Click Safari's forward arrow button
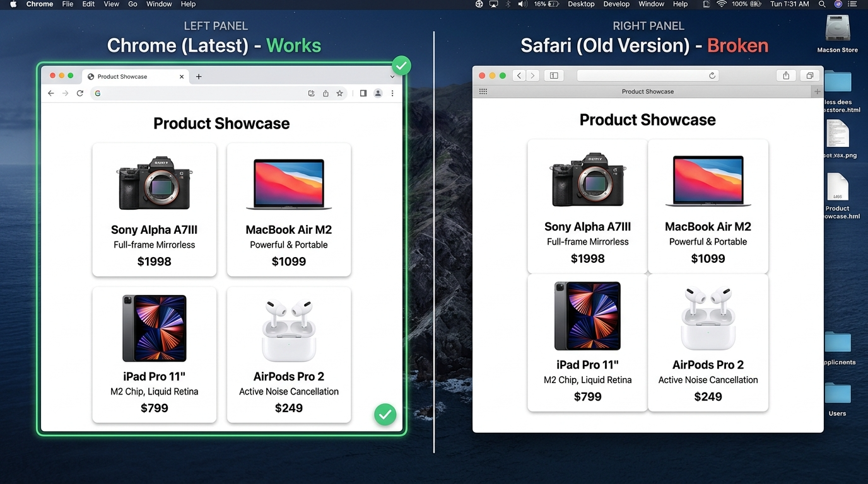868x484 pixels. click(533, 76)
